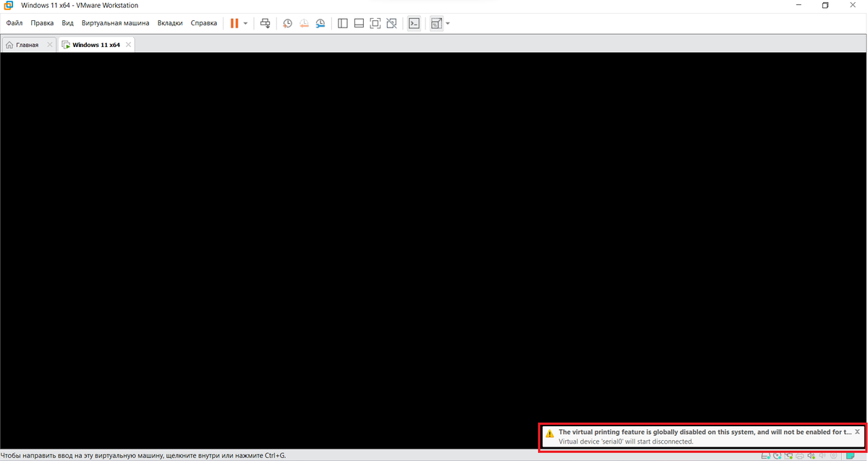Open the Вкладки menu
The width and height of the screenshot is (868, 461).
(170, 23)
